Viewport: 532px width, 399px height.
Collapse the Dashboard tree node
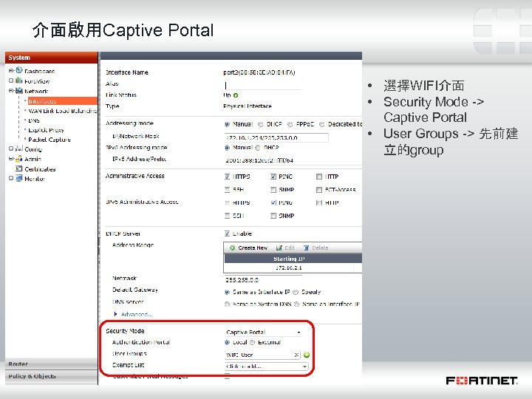pos(11,71)
